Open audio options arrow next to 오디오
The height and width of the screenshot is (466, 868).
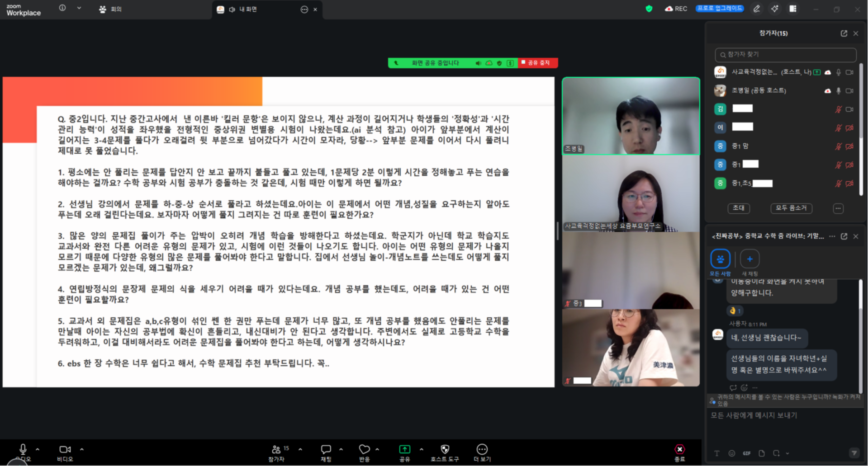[38, 449]
